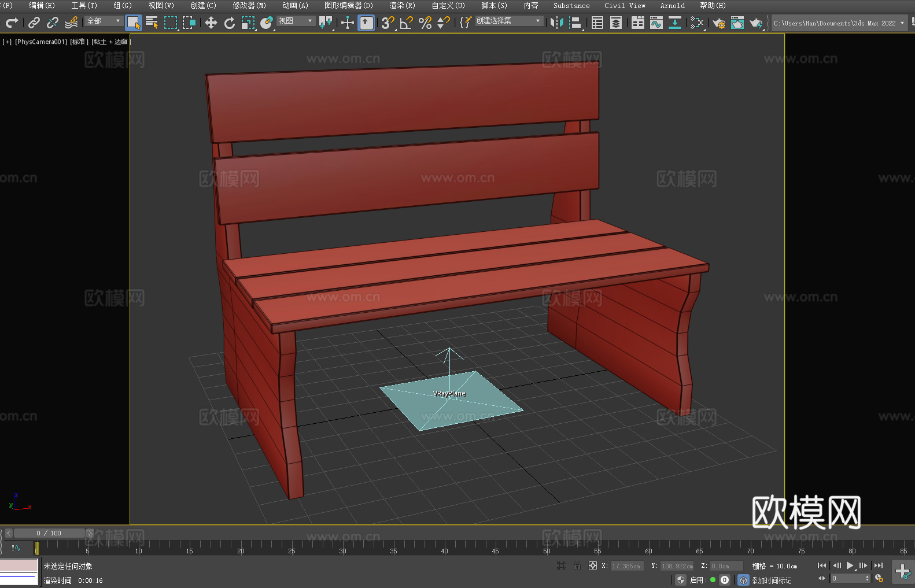
Task: Select the Rotate tool
Action: [230, 23]
